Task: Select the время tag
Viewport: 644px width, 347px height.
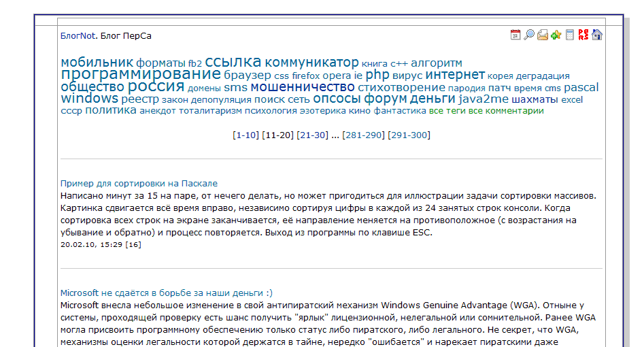Action: click(528, 88)
